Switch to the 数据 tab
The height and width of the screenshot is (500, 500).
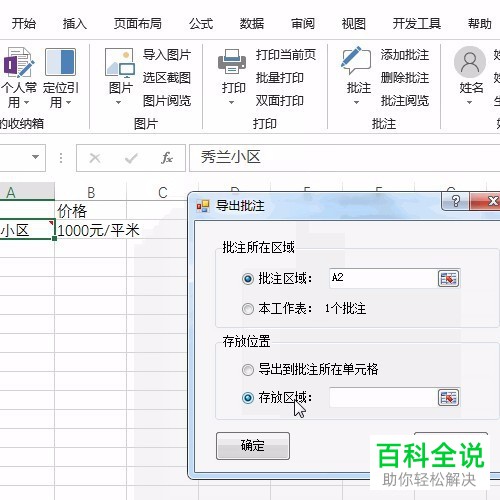tap(252, 24)
